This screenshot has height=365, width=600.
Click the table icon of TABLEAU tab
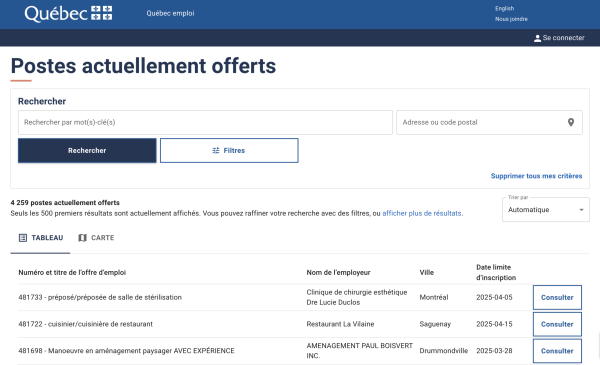tap(23, 238)
